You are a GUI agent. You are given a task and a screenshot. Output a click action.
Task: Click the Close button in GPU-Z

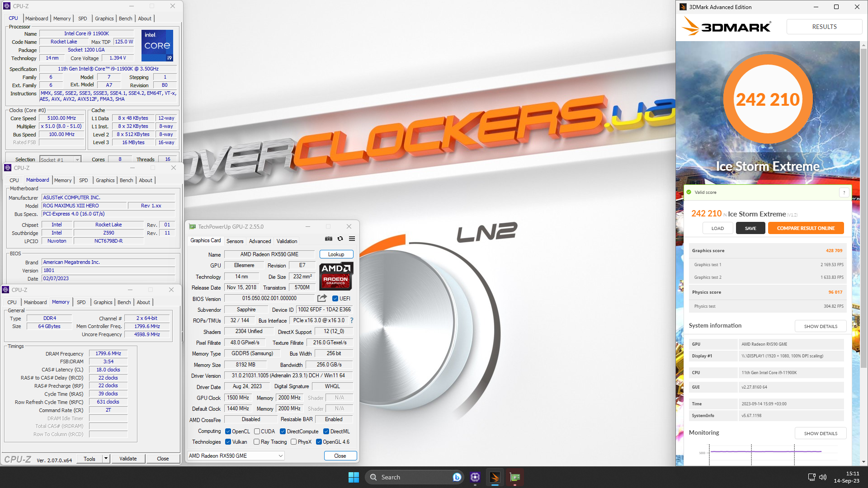tap(340, 456)
